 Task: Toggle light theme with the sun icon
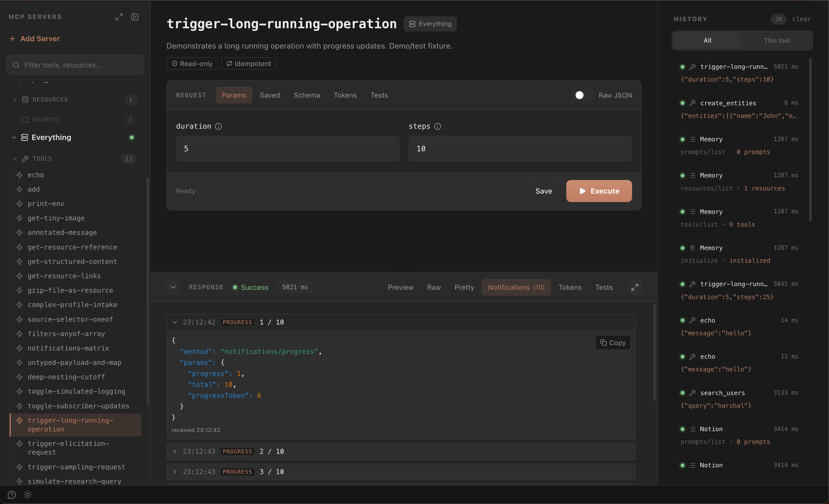tap(28, 495)
